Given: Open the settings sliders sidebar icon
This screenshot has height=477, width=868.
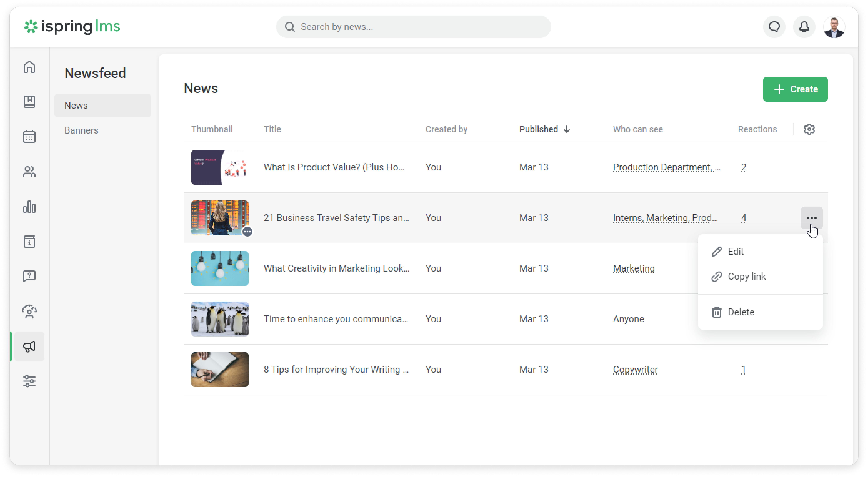Looking at the screenshot, I should coord(29,381).
